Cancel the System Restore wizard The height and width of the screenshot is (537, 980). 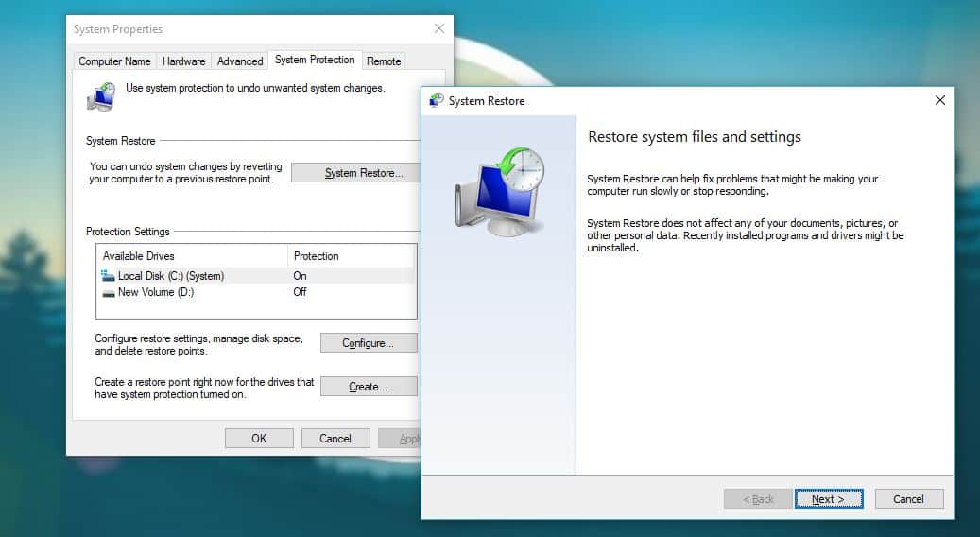(909, 499)
